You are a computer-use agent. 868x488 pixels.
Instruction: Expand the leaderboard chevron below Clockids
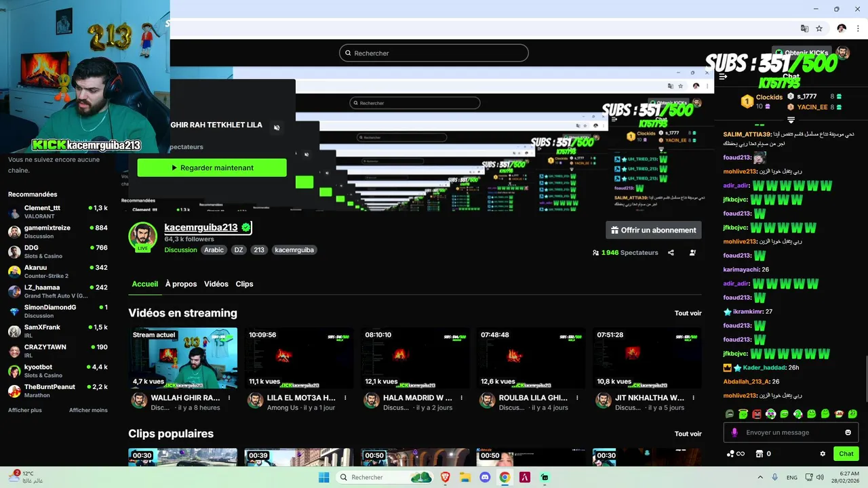(791, 120)
